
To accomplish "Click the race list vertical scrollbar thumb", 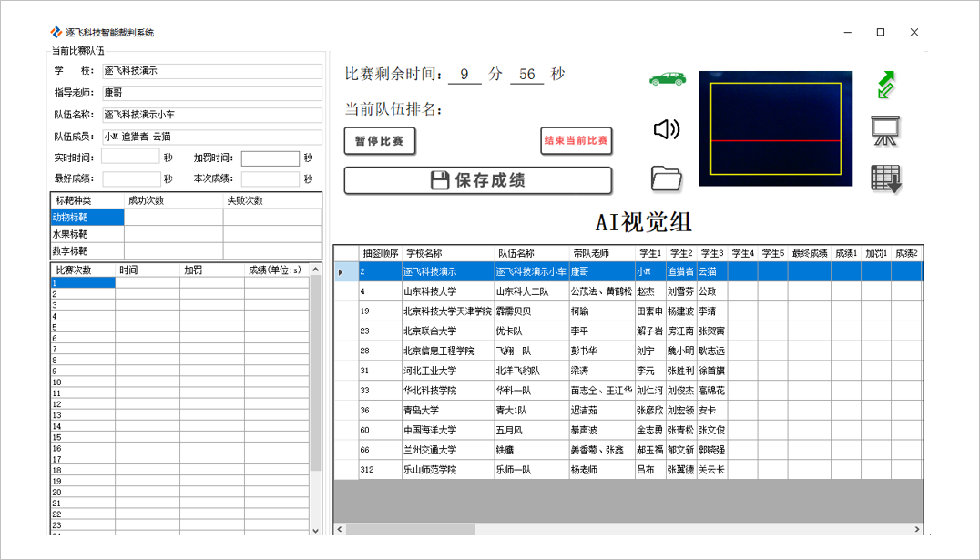I will tap(316, 373).
